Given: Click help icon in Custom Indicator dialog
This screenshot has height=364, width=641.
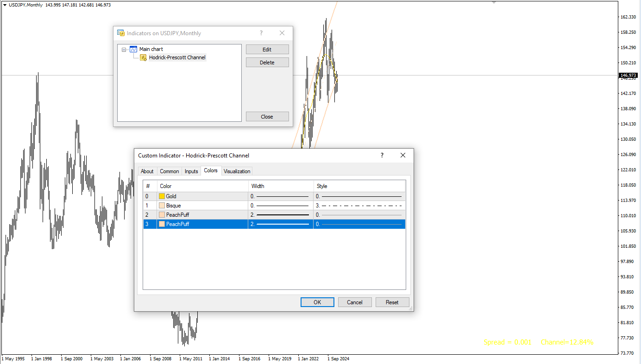Looking at the screenshot, I should [x=382, y=156].
